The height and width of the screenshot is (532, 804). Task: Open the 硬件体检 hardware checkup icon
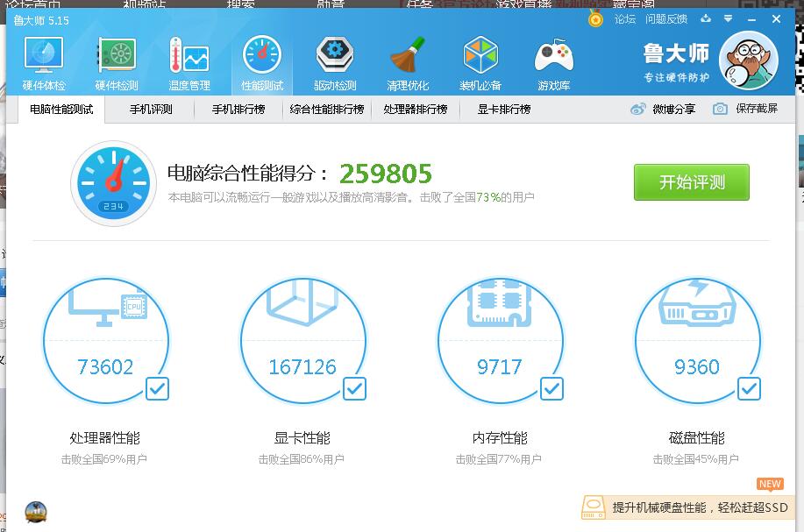(x=44, y=55)
